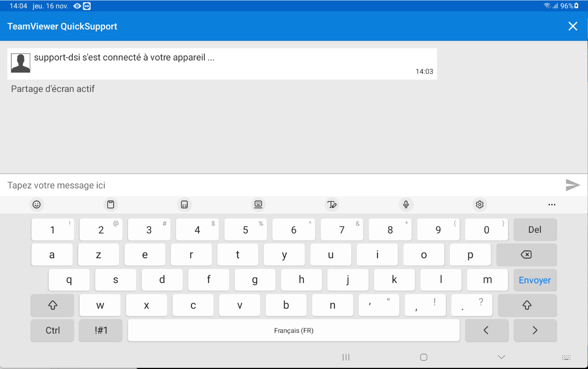Screen dimensions: 588x369
Task: Open the keyboard mode selector icon
Action: pyautogui.click(x=258, y=205)
